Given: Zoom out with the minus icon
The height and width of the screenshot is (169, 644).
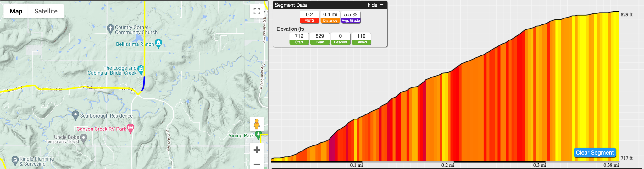Looking at the screenshot, I should tap(257, 164).
